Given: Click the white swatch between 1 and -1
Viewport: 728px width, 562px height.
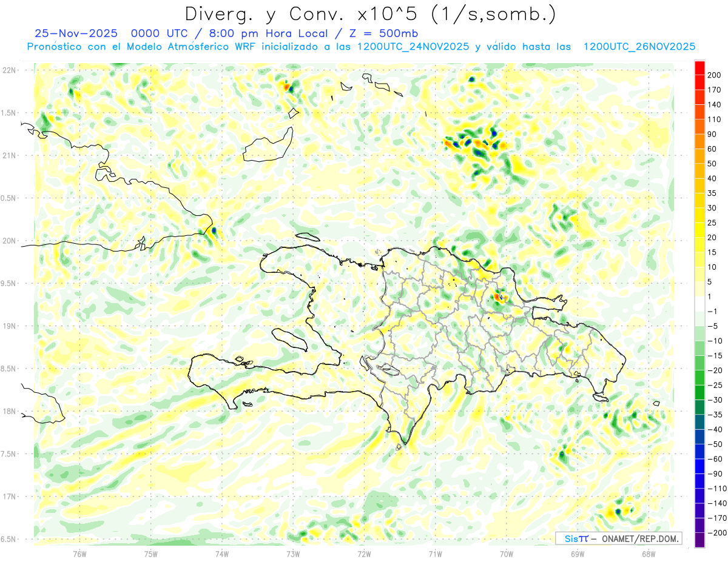Looking at the screenshot, I should 699,304.
